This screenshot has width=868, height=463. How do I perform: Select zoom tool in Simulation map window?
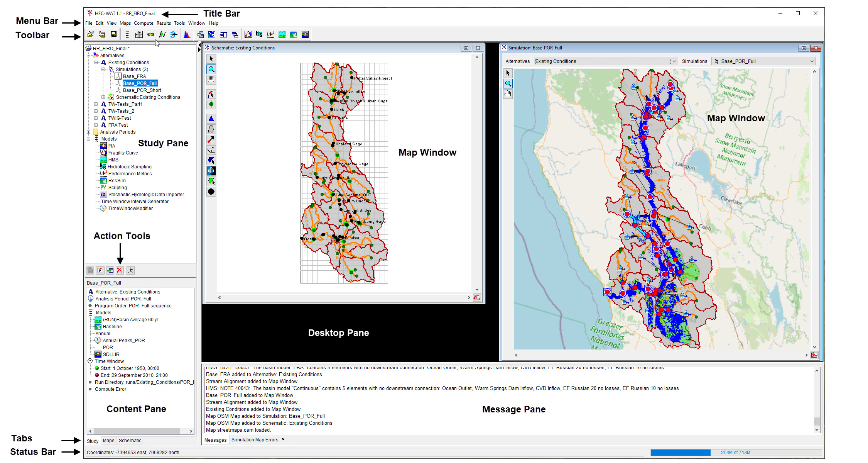tap(508, 83)
